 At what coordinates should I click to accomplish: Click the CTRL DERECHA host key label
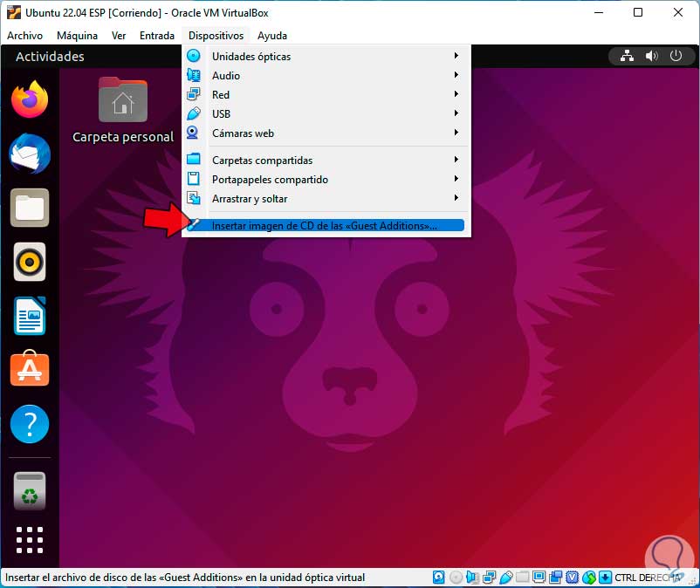pos(648,578)
